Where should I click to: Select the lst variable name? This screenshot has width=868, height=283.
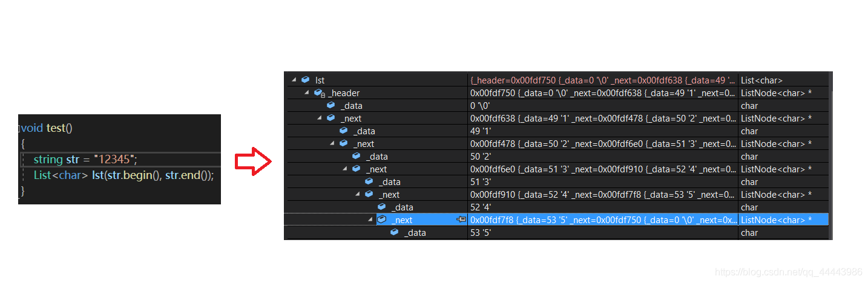coord(320,80)
